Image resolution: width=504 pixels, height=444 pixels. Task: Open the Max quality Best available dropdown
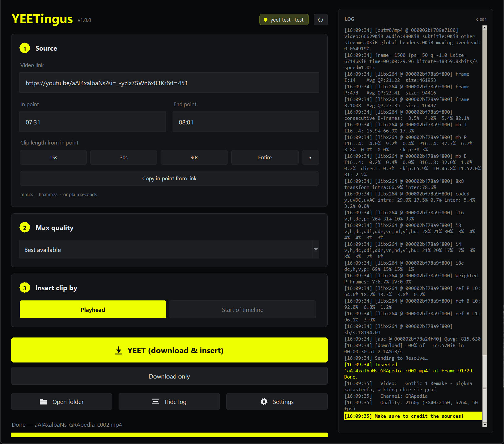[169, 249]
